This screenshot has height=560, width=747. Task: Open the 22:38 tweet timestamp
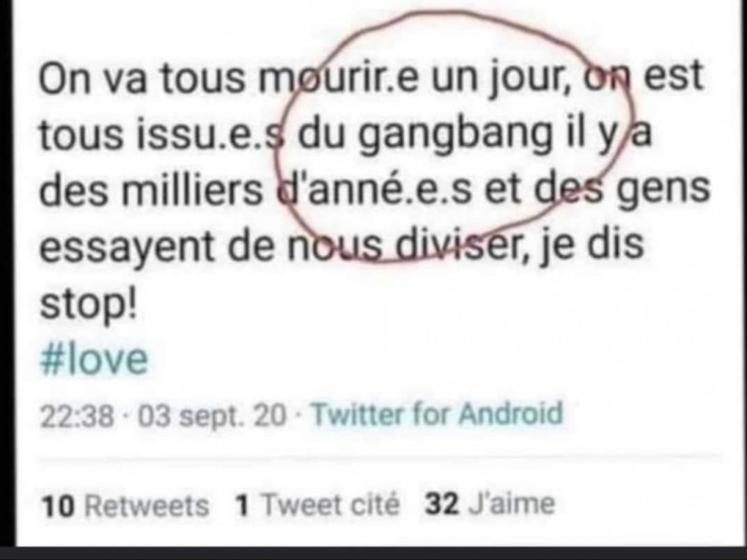click(78, 416)
